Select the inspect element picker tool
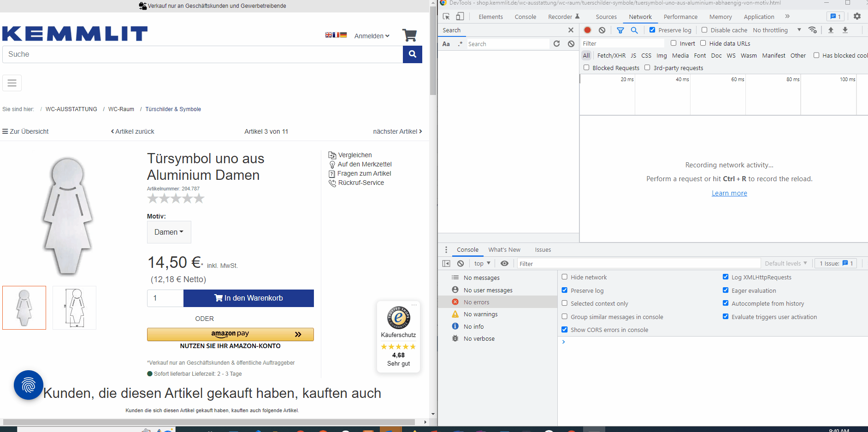The width and height of the screenshot is (868, 432). click(446, 17)
